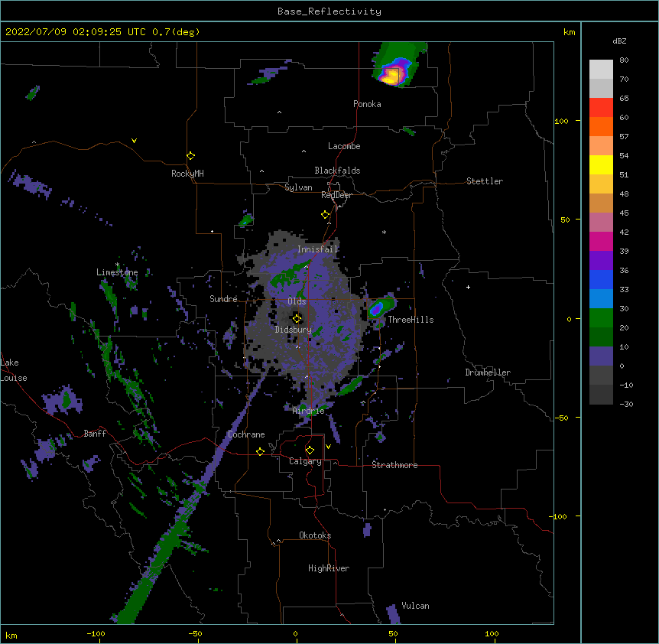Viewport: 659px width, 644px height.
Task: Pick the bright green 30 dBZ legend swatch
Action: point(601,318)
